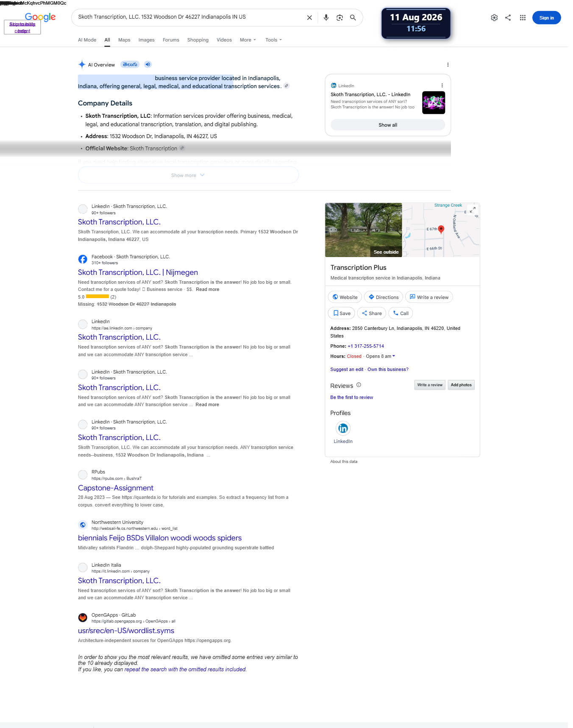
Task: Repeat the search with omitted results included
Action: (x=185, y=669)
